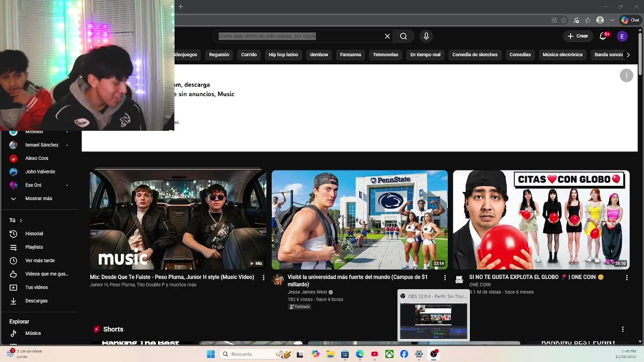The height and width of the screenshot is (362, 644).
Task: Open Xbox app from taskbar
Action: 389,354
